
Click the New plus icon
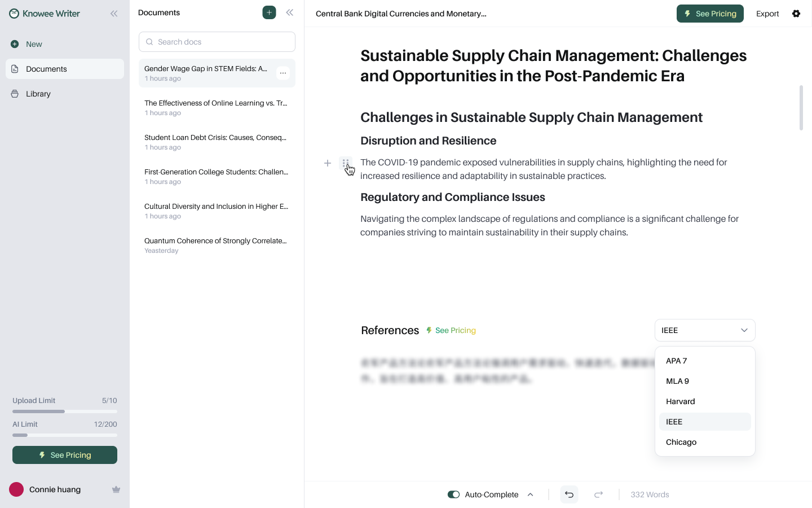click(15, 44)
